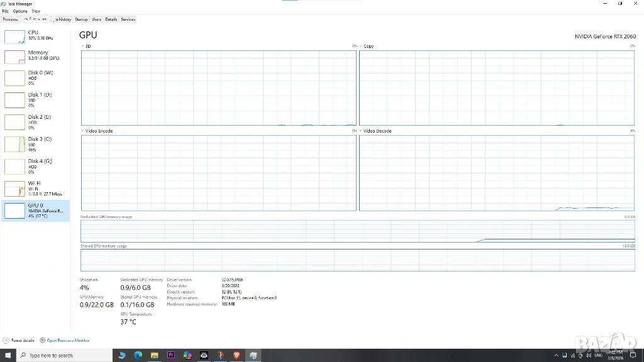Expand the Video Decode engine selector
This screenshot has height=362, width=644.
(361, 131)
